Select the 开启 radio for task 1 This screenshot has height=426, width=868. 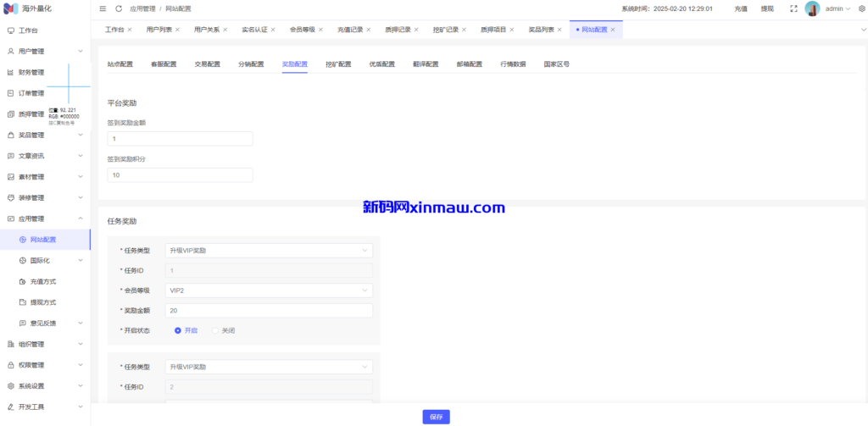pyautogui.click(x=178, y=330)
